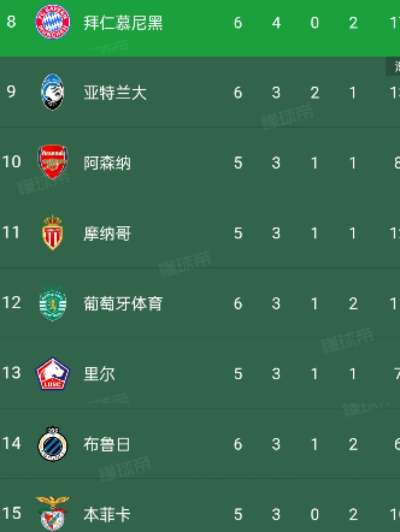Click the 布鲁日 team name
This screenshot has height=532, width=400.
[107, 444]
